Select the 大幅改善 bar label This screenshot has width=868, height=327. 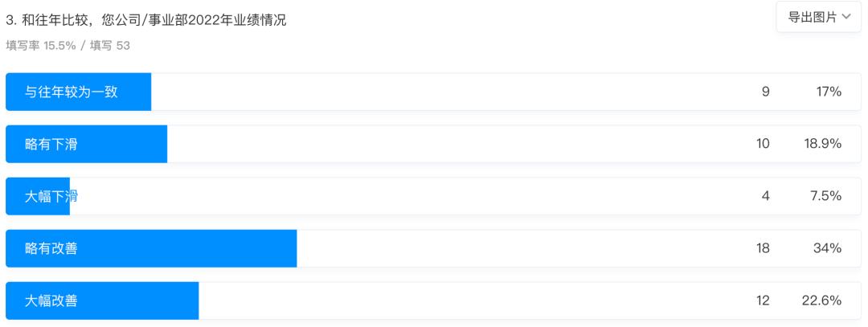(51, 300)
